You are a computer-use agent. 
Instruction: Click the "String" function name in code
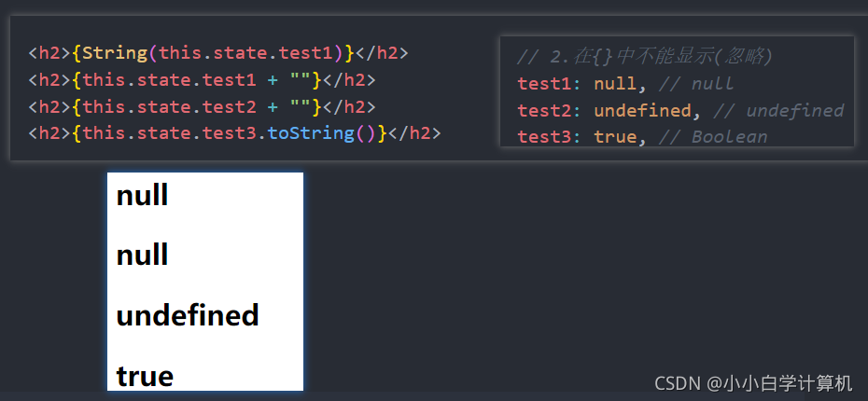coord(115,54)
